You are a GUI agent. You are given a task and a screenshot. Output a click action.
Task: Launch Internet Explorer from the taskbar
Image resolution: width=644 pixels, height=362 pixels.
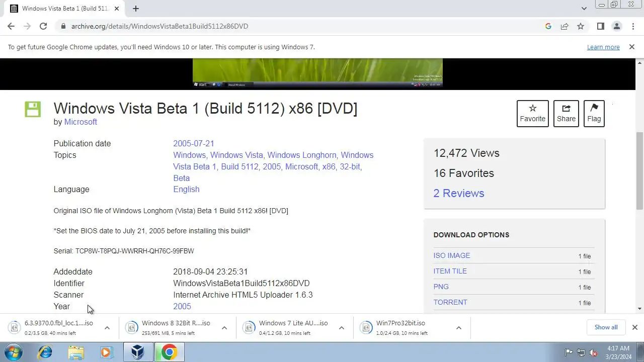(45, 352)
